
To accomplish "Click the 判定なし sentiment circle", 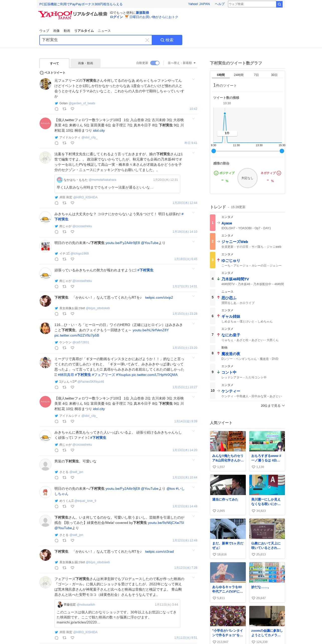I will pos(248,178).
